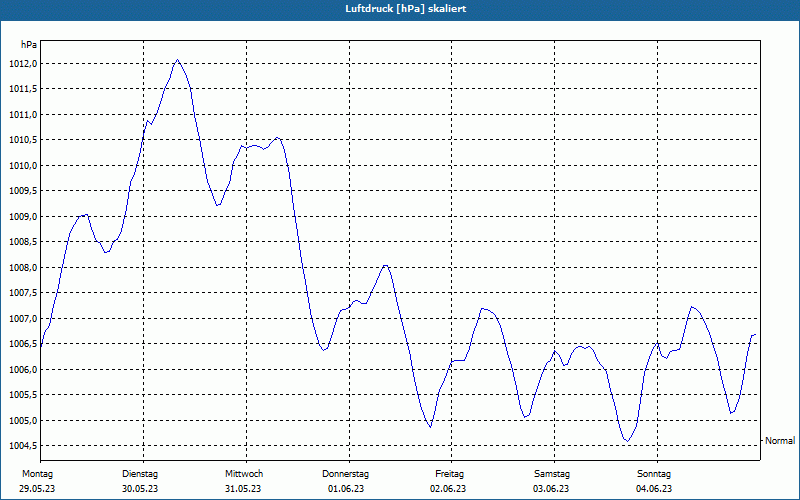Click the 1010,5 axis value
Viewport: 800px width, 500px height.
23,140
